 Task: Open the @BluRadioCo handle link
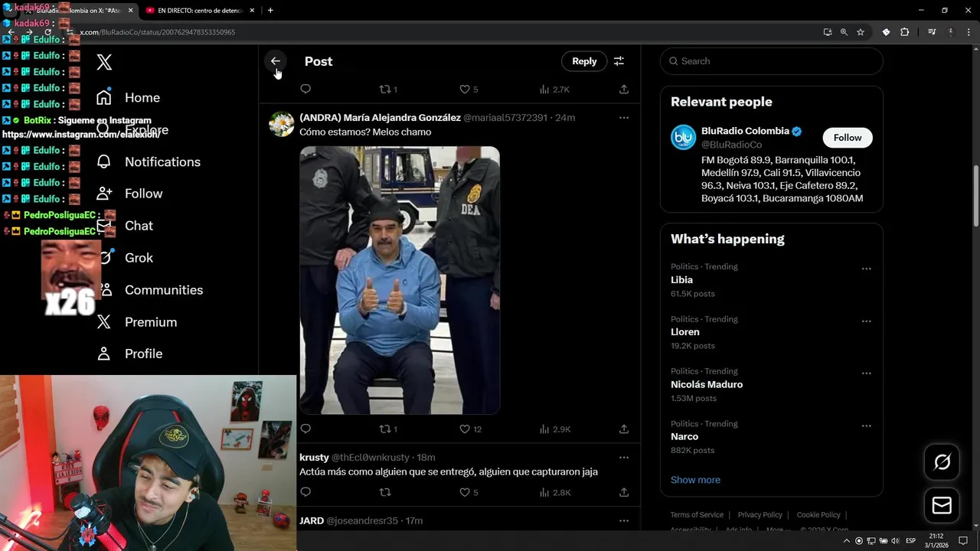pyautogui.click(x=731, y=145)
